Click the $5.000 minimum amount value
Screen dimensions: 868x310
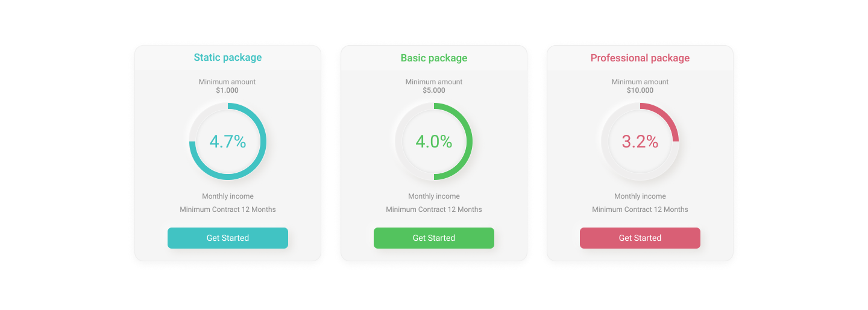coord(434,90)
